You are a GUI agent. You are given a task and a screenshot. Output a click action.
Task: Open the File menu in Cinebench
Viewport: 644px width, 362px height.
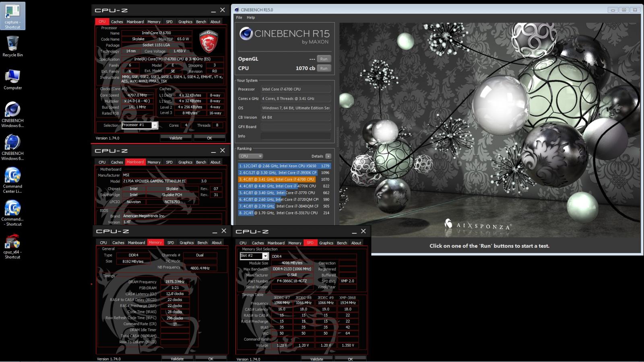tap(239, 18)
